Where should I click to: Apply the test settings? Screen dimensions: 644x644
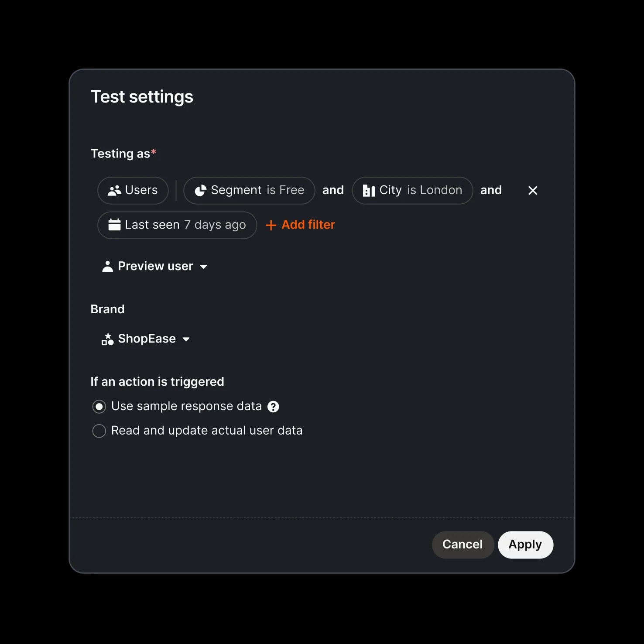[x=525, y=545]
